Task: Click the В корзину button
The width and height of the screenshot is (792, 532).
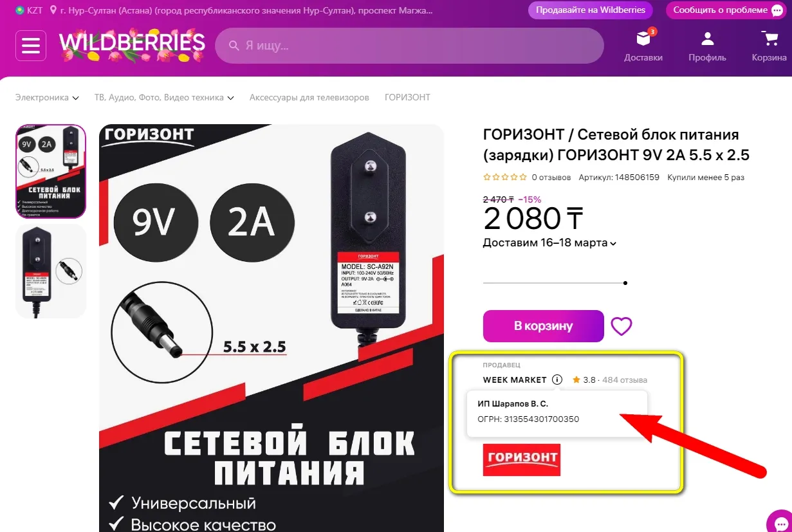Action: [x=544, y=326]
